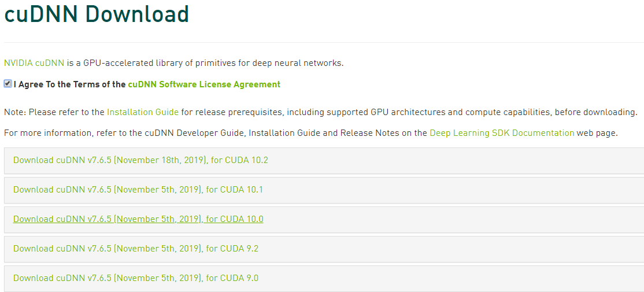
Task: Open the NVIDIA cuDNN link
Action: pos(34,63)
